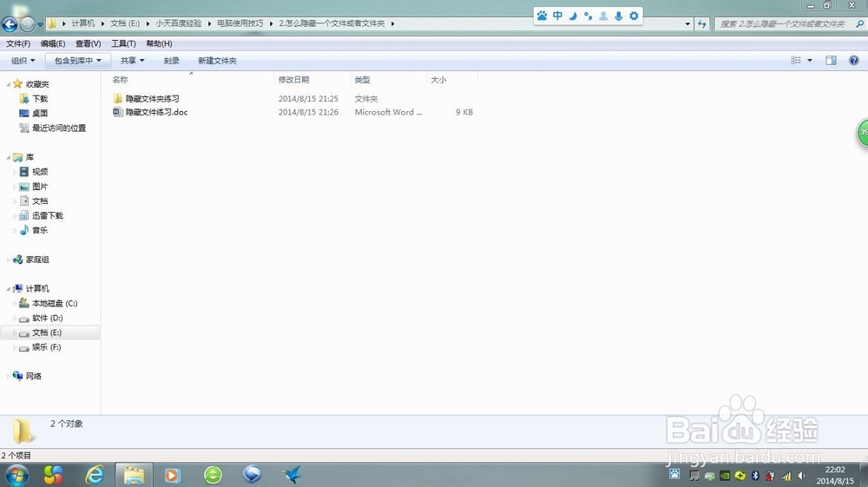Open the 帮助(H) menu
Screen dimensions: 868x487
tap(159, 43)
